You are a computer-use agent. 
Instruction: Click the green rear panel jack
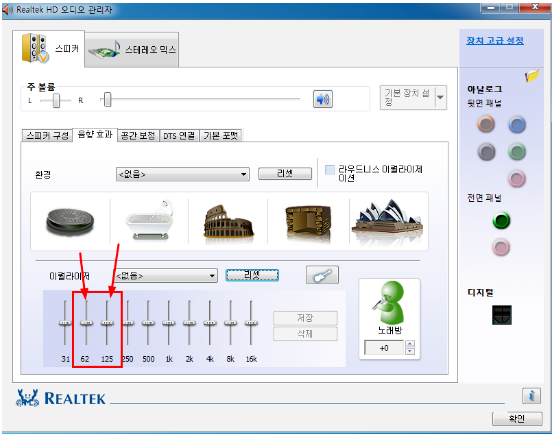click(x=517, y=152)
